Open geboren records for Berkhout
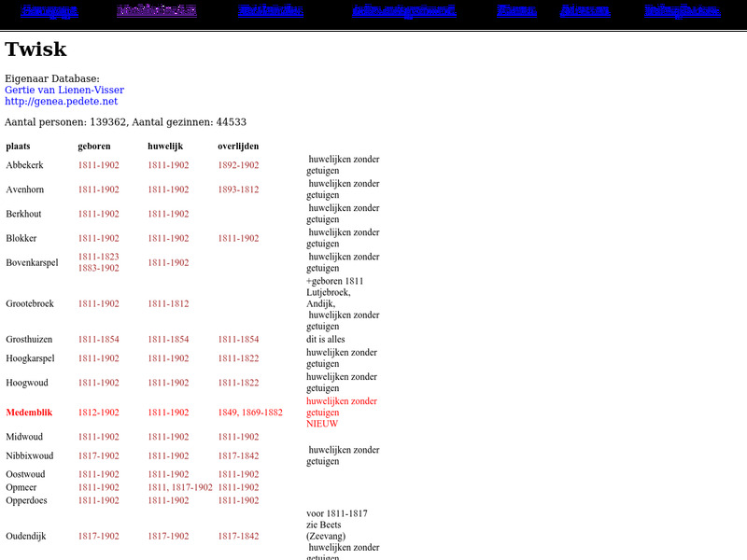Viewport: 747px width, 560px height. coord(99,214)
